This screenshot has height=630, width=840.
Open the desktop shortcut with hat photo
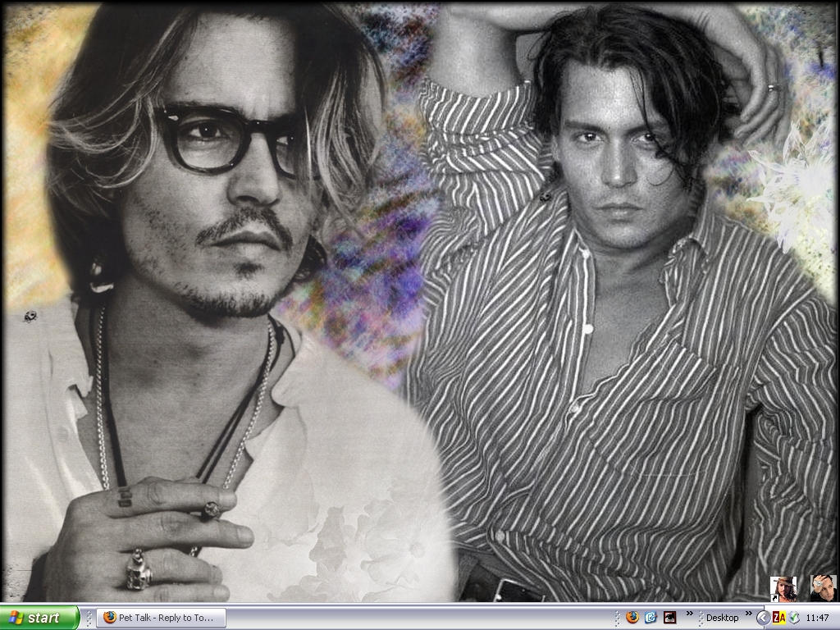point(783,589)
